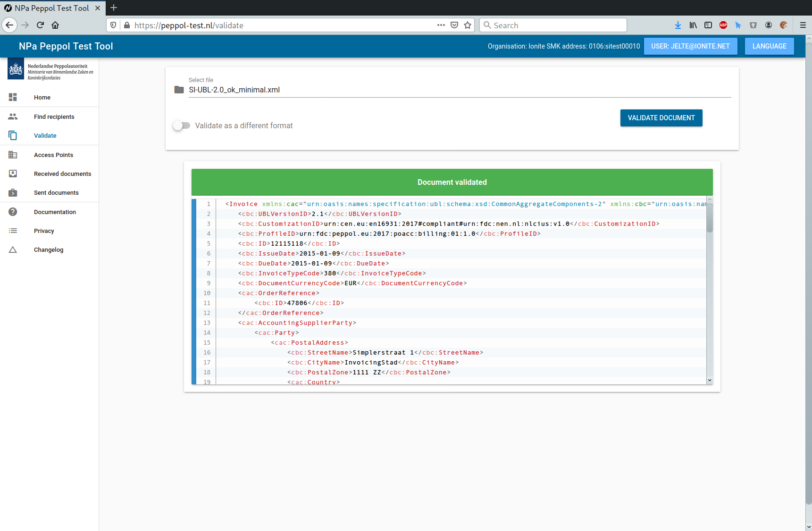
Task: Click the Access Points building icon
Action: tap(13, 155)
